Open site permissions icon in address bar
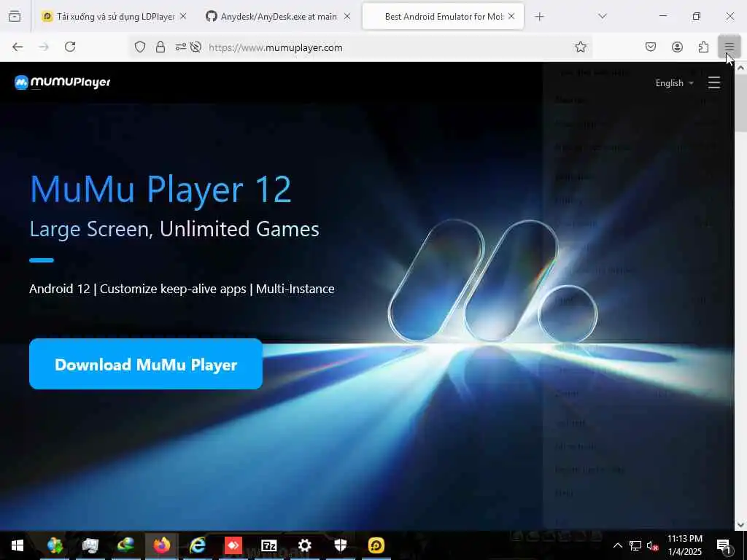 pyautogui.click(x=181, y=47)
